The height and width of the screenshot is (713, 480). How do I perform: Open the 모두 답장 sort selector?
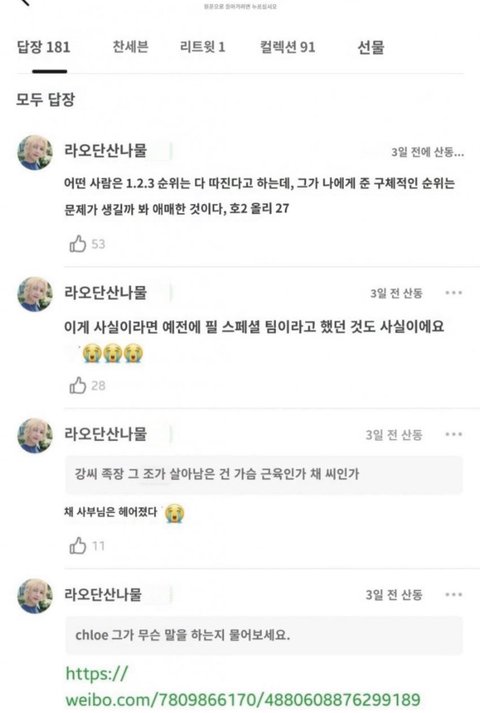pyautogui.click(x=45, y=99)
